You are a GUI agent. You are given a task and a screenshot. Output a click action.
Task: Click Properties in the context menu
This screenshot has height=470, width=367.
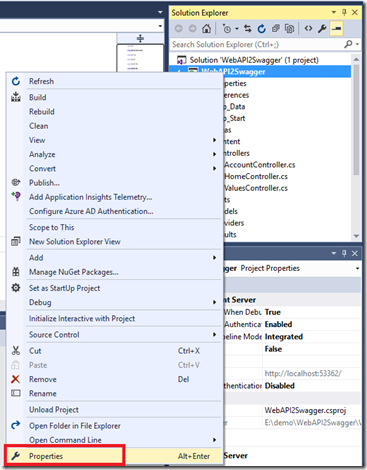coord(114,456)
